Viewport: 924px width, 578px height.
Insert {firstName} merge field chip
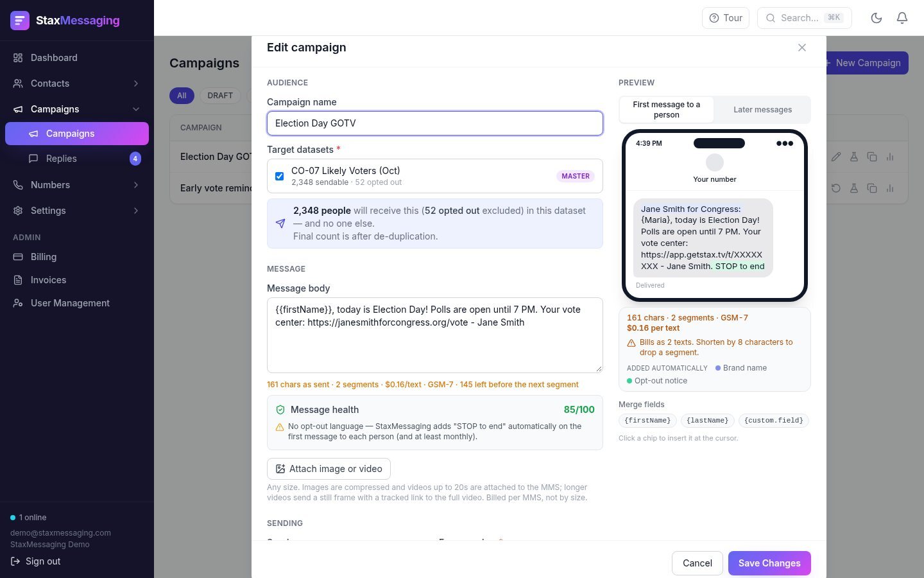coord(647,421)
